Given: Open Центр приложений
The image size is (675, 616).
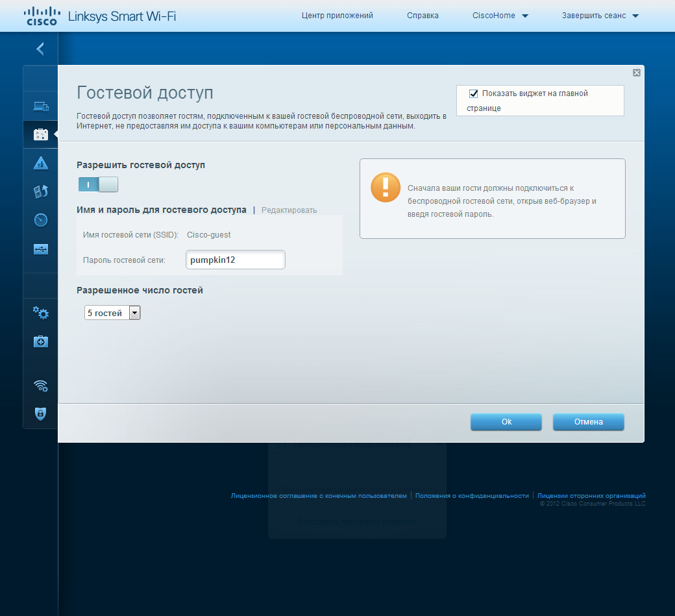Looking at the screenshot, I should (337, 16).
